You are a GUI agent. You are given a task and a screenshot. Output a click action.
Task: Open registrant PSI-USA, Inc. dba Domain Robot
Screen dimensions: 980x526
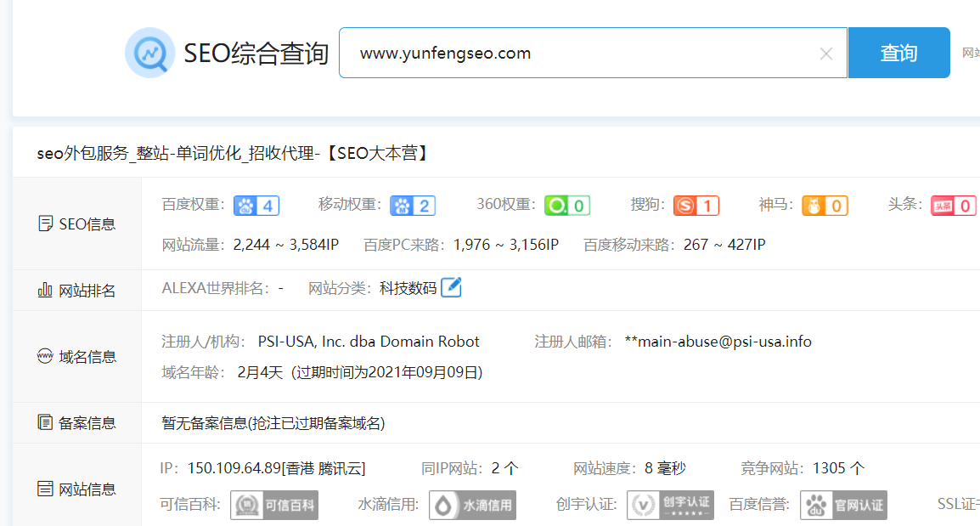pos(369,342)
